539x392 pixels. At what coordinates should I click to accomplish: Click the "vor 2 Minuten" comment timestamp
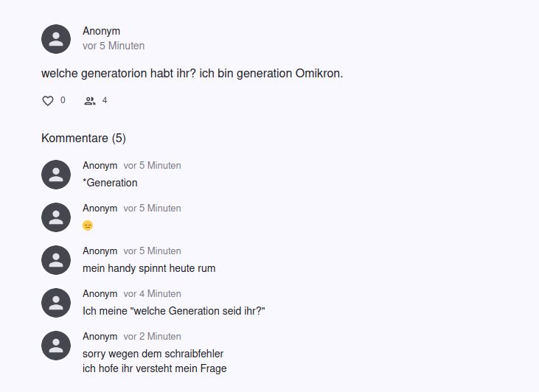[152, 337]
